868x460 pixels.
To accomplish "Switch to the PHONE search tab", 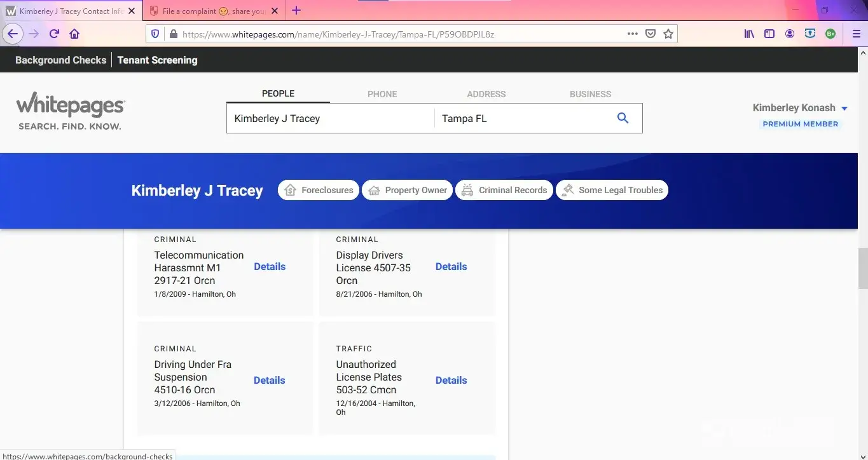I will coord(382,94).
